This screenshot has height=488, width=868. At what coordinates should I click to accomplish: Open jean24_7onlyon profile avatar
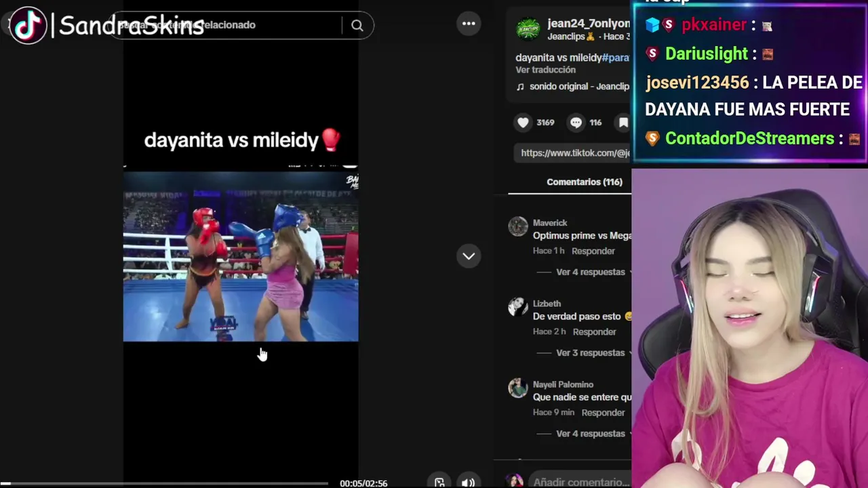coord(528,29)
